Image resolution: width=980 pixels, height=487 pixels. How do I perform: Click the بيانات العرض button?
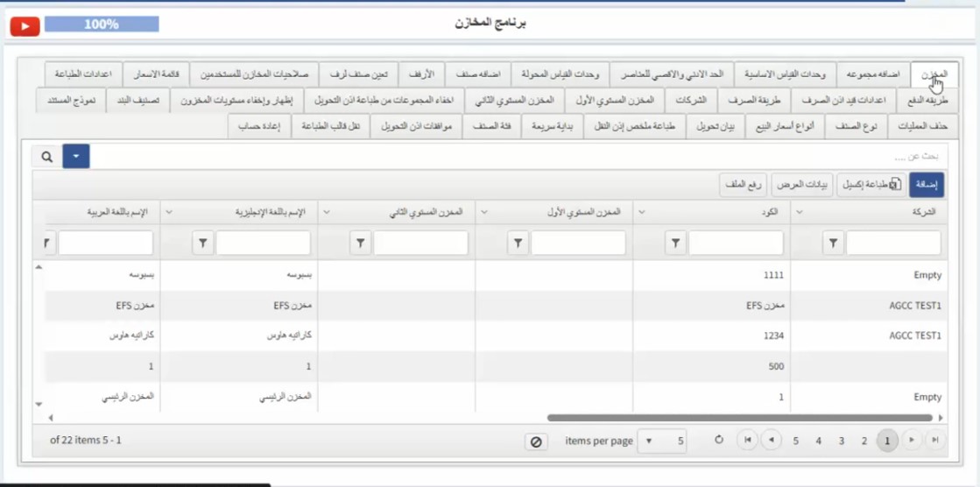coord(802,185)
